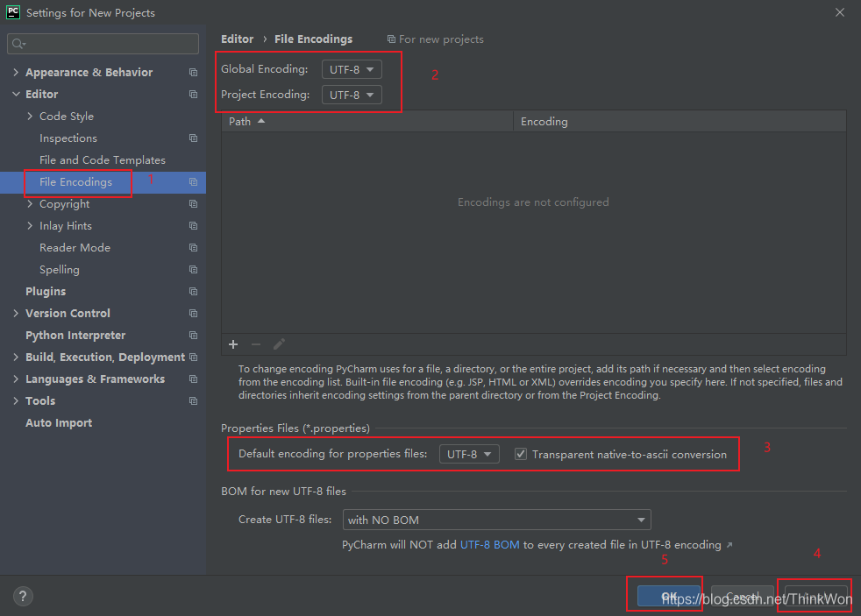Screen dimensions: 861x616
Task: Click the project-level icon beside Spelling
Action: (193, 270)
